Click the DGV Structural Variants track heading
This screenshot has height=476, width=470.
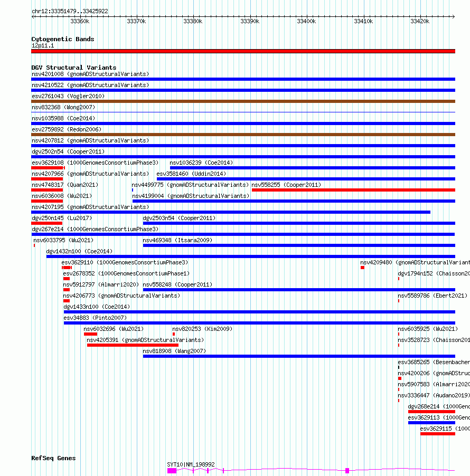74,68
